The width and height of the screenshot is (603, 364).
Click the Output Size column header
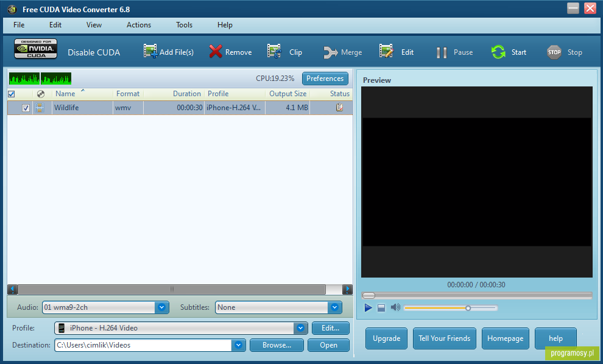coord(287,94)
